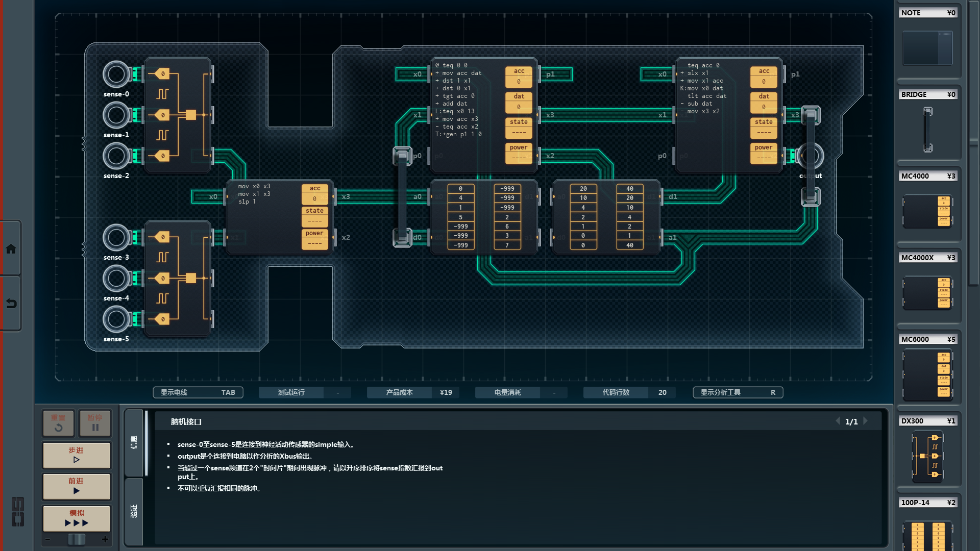Toggle the 显示分析工具 analysis tool button
The width and height of the screenshot is (980, 551).
(x=738, y=392)
